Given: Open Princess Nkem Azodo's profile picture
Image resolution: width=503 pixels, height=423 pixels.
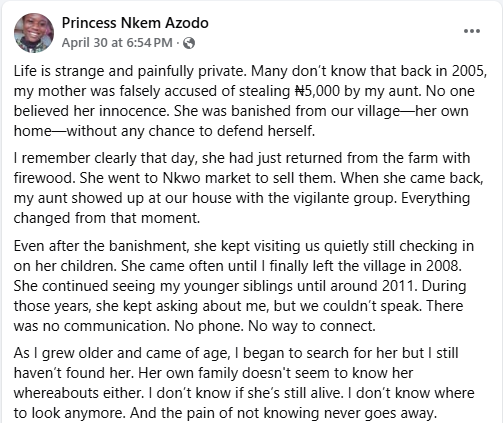Looking at the screenshot, I should [34, 33].
